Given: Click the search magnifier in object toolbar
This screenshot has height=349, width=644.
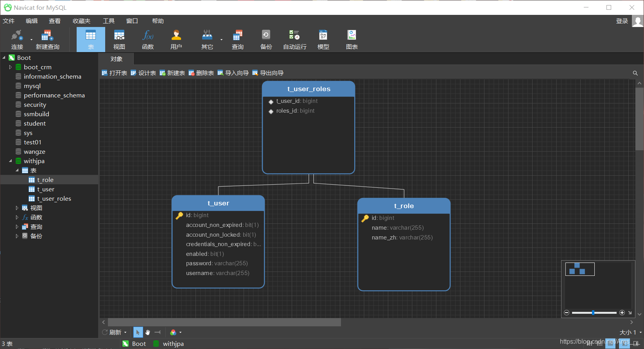Looking at the screenshot, I should click(x=635, y=73).
